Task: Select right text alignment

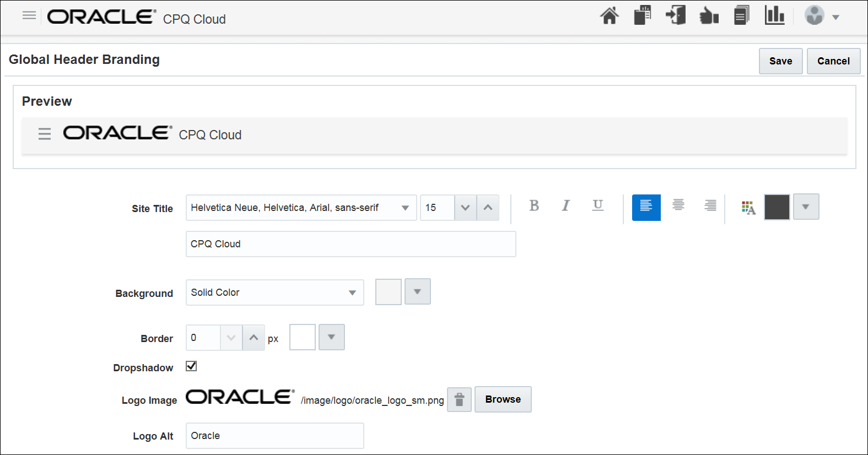Action: [x=710, y=206]
